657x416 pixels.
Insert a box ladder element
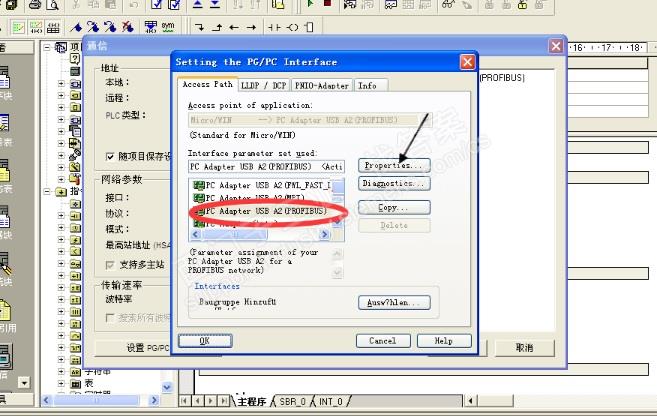(309, 28)
